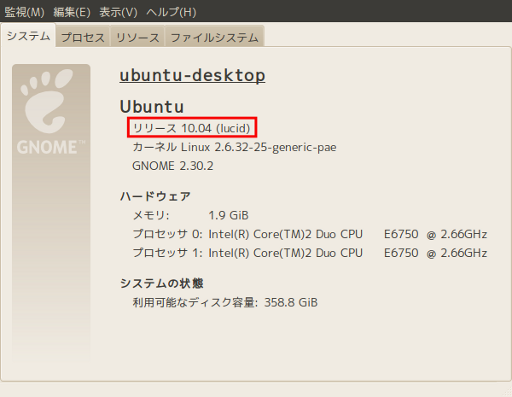Switch to the リソース tab
The width and height of the screenshot is (512, 397).
coord(138,37)
